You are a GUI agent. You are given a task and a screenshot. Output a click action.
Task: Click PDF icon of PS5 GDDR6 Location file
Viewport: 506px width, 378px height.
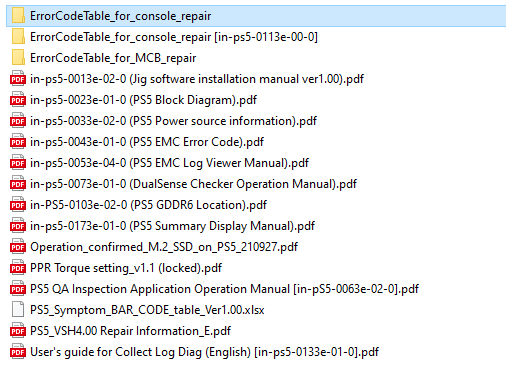[x=18, y=205]
